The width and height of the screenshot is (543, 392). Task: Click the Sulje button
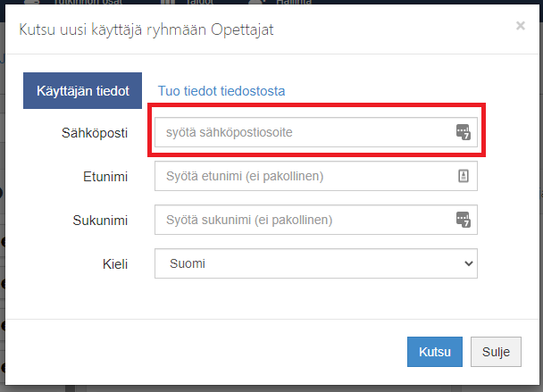tap(495, 352)
